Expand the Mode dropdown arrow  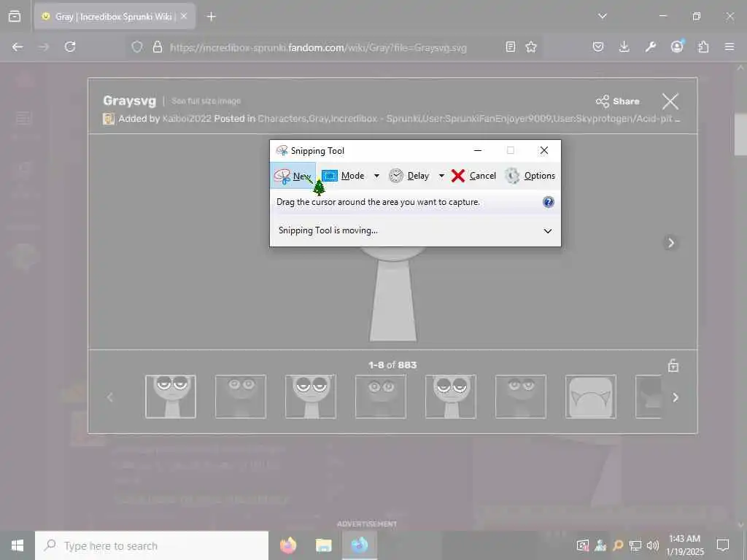(376, 176)
